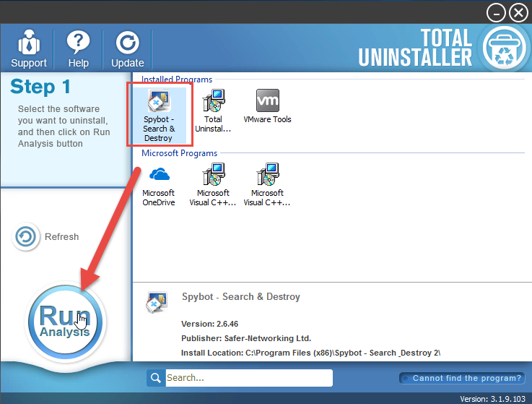Click the Publisher: Safer-Networking Ltd. text
The height and width of the screenshot is (404, 532).
pos(246,338)
